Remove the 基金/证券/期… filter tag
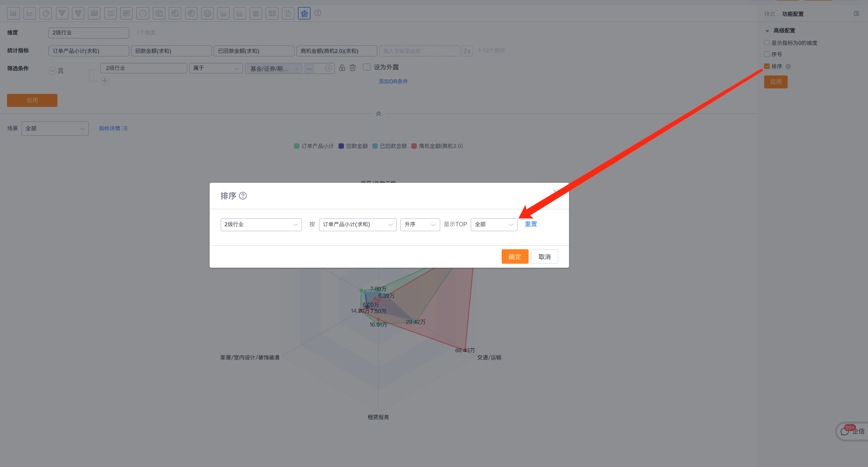 [297, 69]
